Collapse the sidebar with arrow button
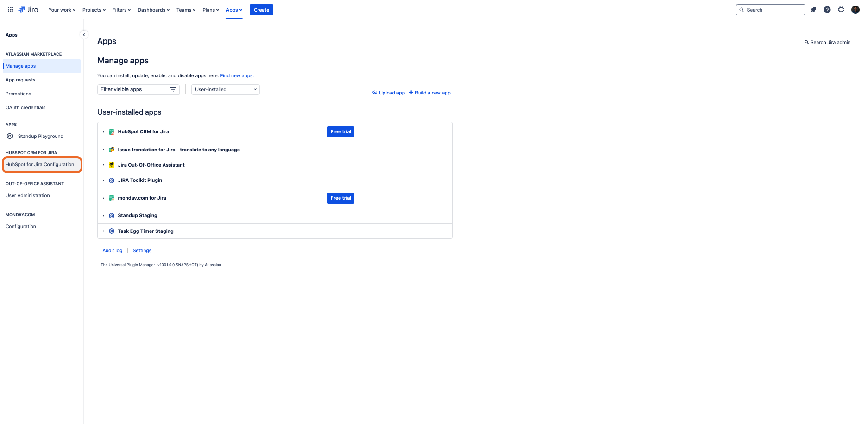 coord(84,35)
